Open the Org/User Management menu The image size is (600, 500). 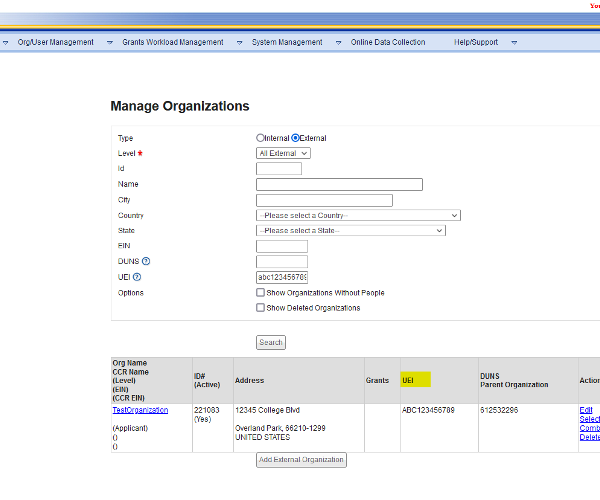coord(56,42)
